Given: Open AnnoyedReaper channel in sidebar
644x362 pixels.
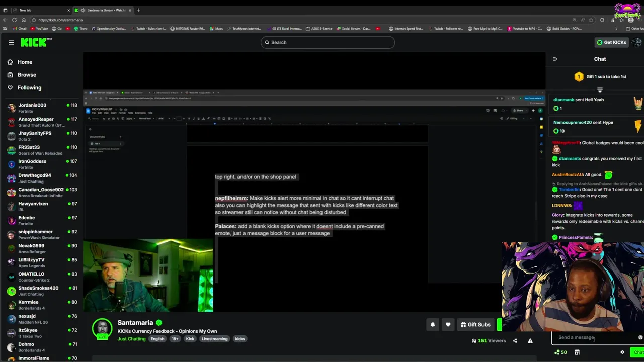Looking at the screenshot, I should point(41,122).
